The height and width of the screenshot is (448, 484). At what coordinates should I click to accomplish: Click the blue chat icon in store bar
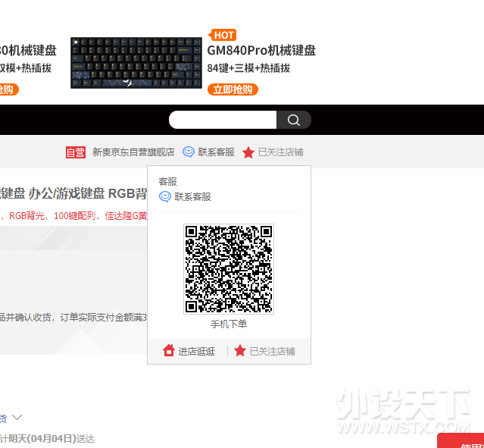pos(189,152)
